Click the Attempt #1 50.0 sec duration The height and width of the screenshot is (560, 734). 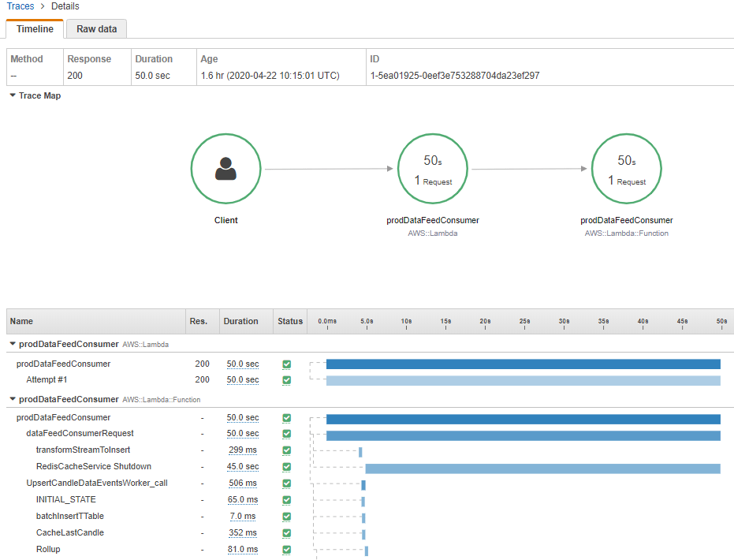pyautogui.click(x=243, y=379)
